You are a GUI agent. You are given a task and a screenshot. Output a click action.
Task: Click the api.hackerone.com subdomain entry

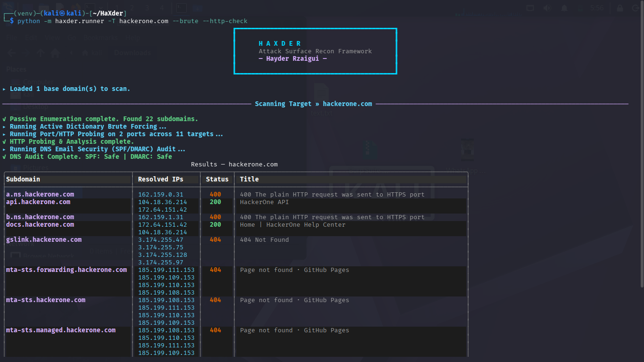[x=38, y=202]
